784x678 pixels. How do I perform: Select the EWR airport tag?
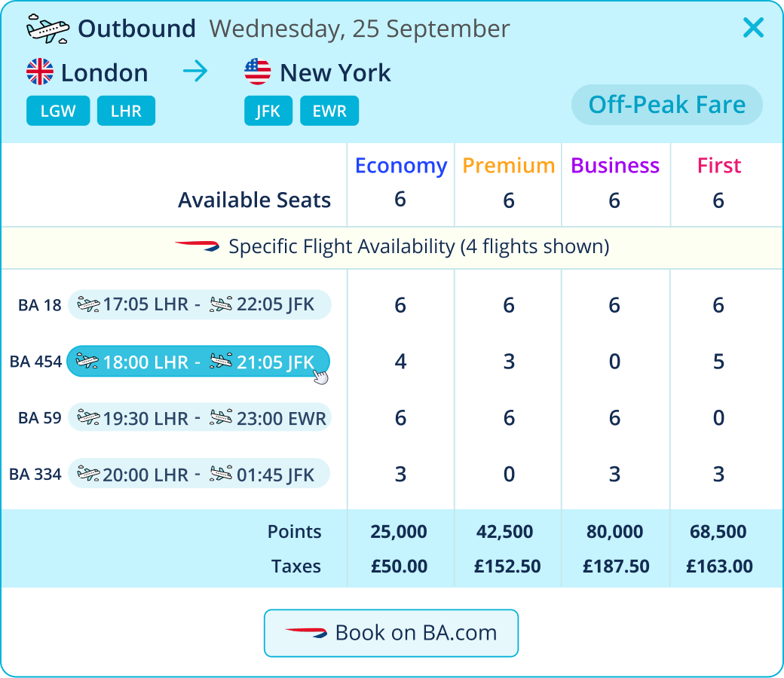pyautogui.click(x=329, y=111)
